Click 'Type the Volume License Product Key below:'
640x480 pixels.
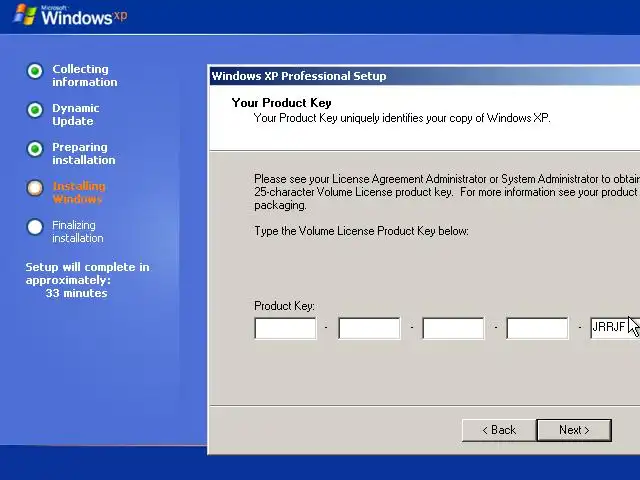point(361,231)
